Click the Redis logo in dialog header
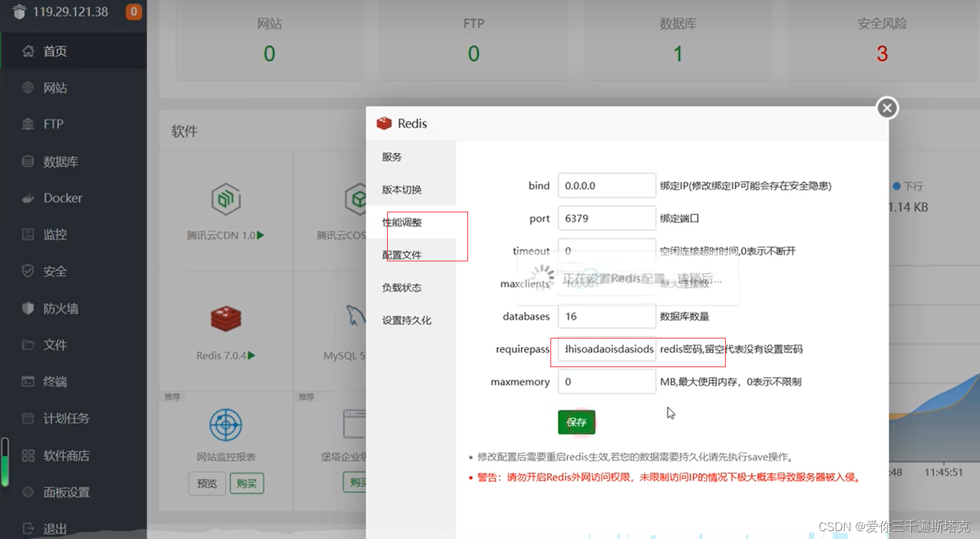The height and width of the screenshot is (539, 980). (384, 123)
